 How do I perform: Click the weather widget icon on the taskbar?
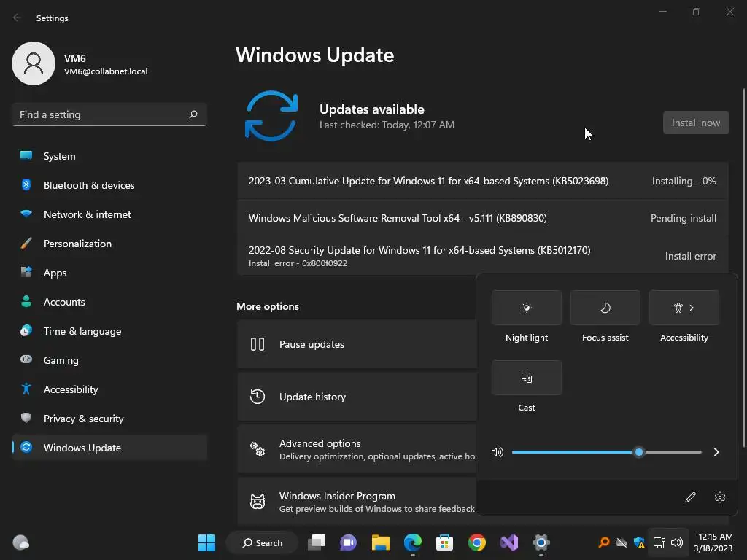(x=20, y=542)
